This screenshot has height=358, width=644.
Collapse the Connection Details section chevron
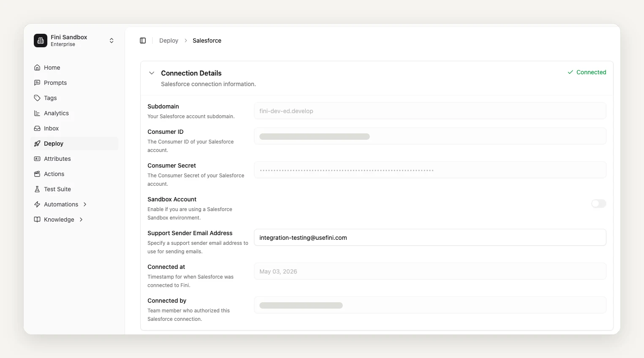click(x=152, y=73)
